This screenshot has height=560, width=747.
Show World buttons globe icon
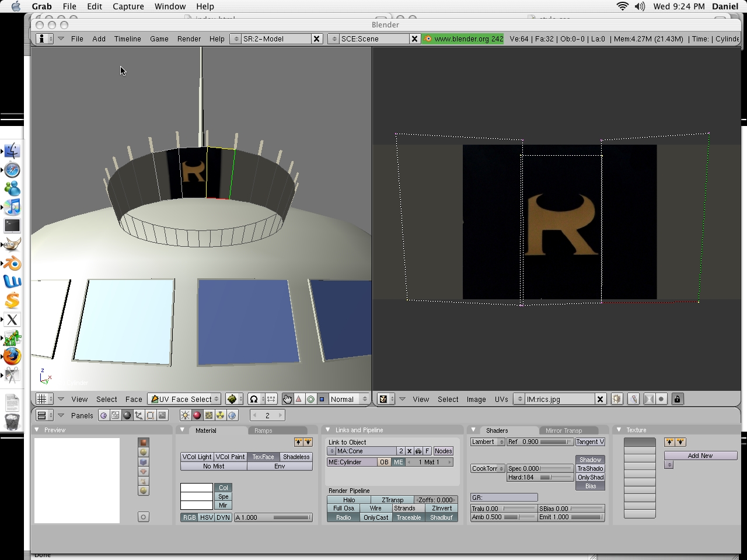point(232,415)
